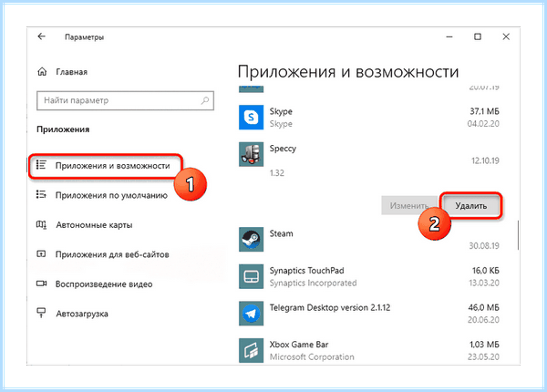Open Приложения и возможности section
The width and height of the screenshot is (547, 392).
click(106, 166)
